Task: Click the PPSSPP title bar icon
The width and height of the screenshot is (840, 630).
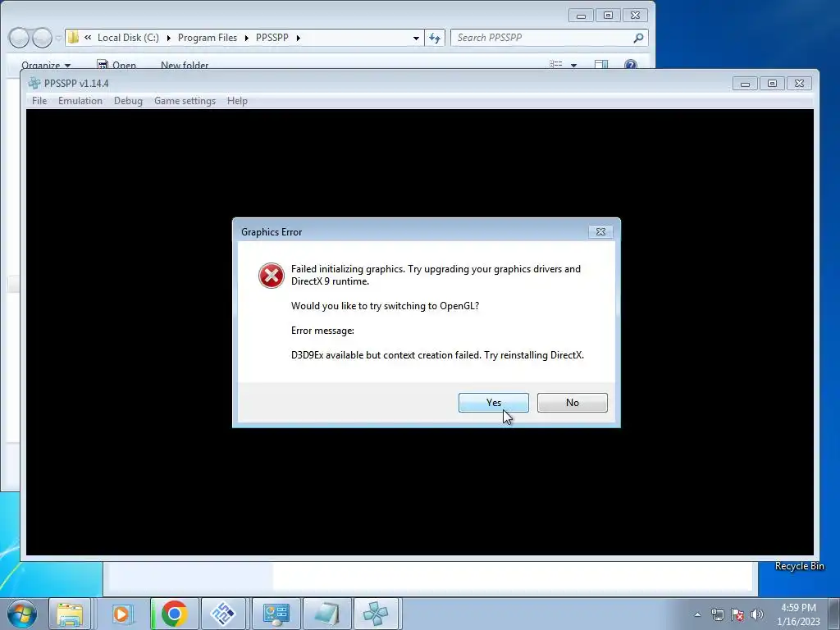Action: 34,83
